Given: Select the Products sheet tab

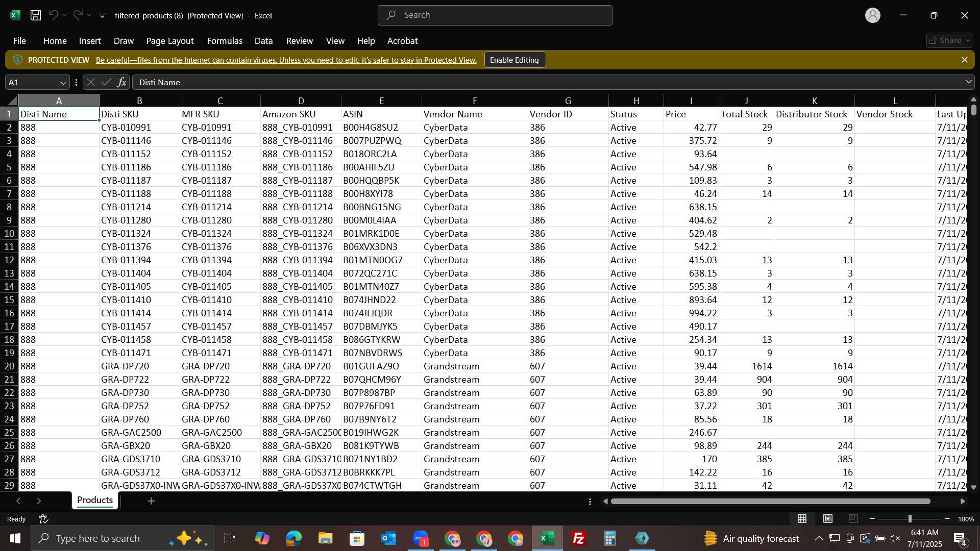Looking at the screenshot, I should coord(95,500).
